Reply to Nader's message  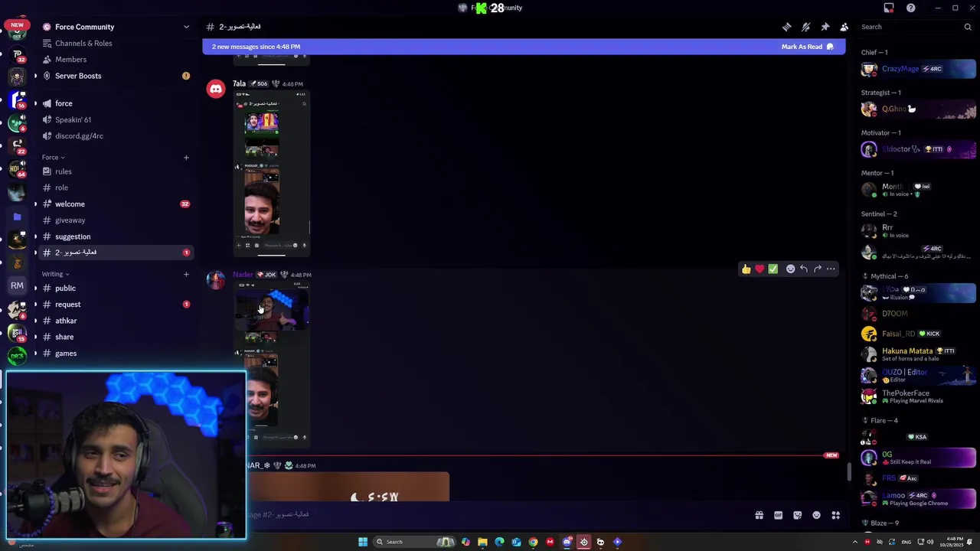[x=804, y=269]
